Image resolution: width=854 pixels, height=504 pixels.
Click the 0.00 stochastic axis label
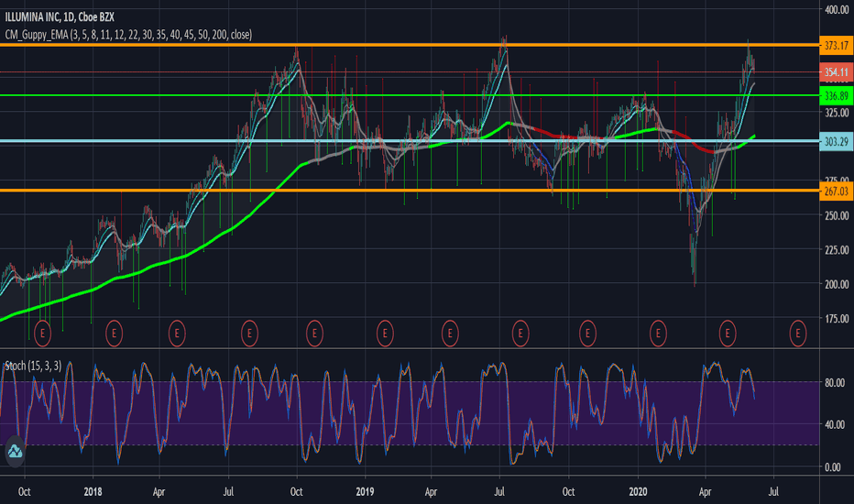(x=833, y=467)
